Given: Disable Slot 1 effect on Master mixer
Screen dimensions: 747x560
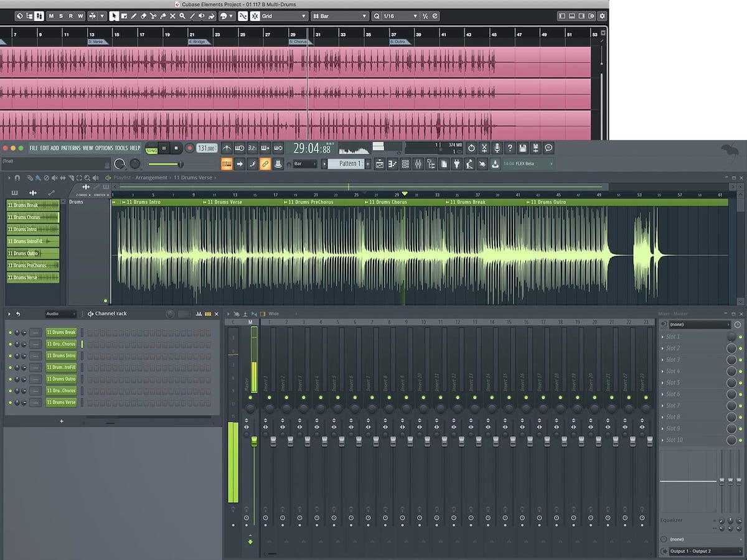Looking at the screenshot, I should [740, 337].
